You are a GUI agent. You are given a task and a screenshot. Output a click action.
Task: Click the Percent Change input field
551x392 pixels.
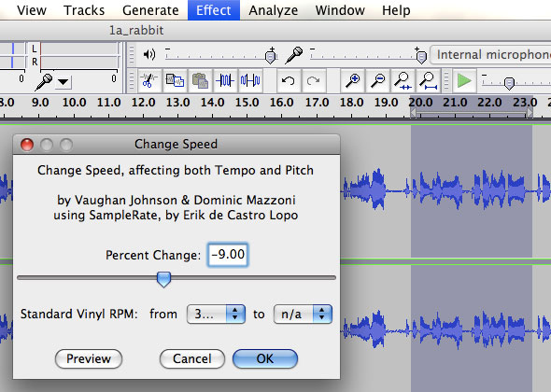228,255
